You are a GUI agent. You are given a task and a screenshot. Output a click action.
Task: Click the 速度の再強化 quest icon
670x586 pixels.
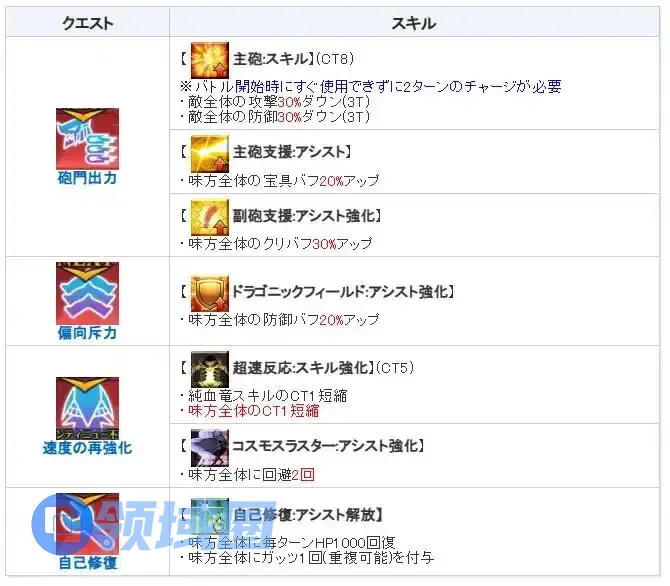click(88, 408)
